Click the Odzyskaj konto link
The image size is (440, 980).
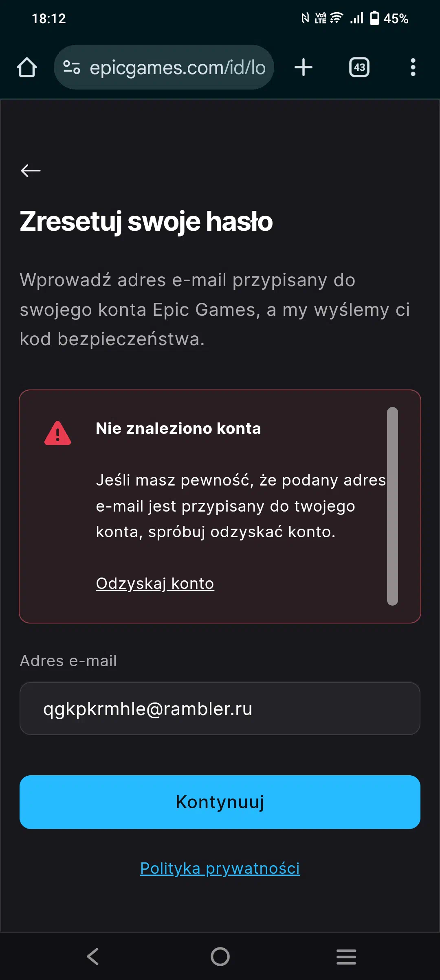155,584
